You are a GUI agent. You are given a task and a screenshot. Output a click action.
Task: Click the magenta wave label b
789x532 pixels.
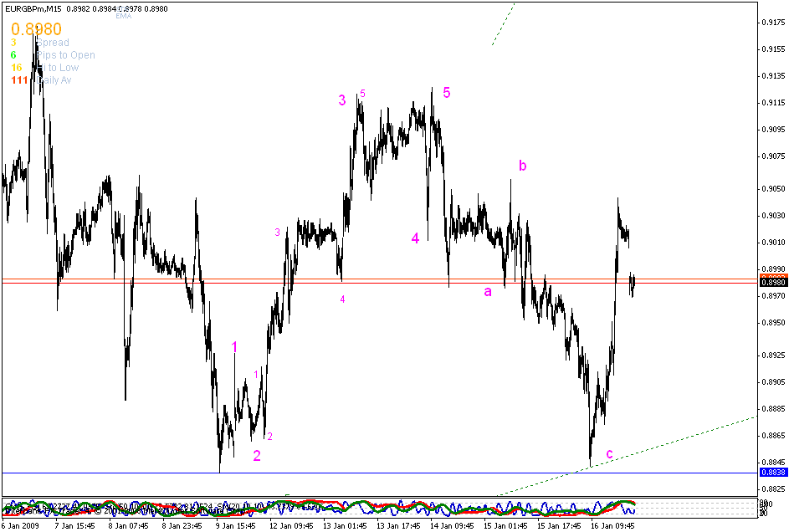(x=522, y=166)
